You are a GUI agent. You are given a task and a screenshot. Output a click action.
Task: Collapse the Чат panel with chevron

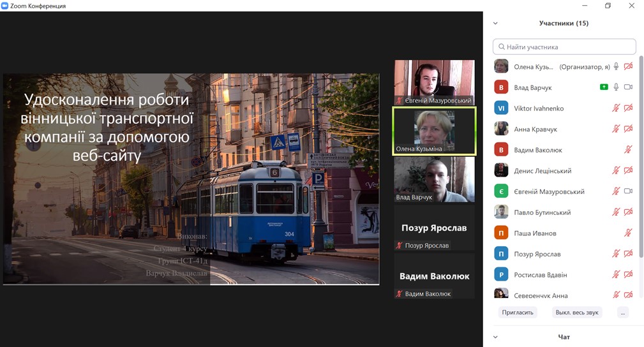coord(495,337)
